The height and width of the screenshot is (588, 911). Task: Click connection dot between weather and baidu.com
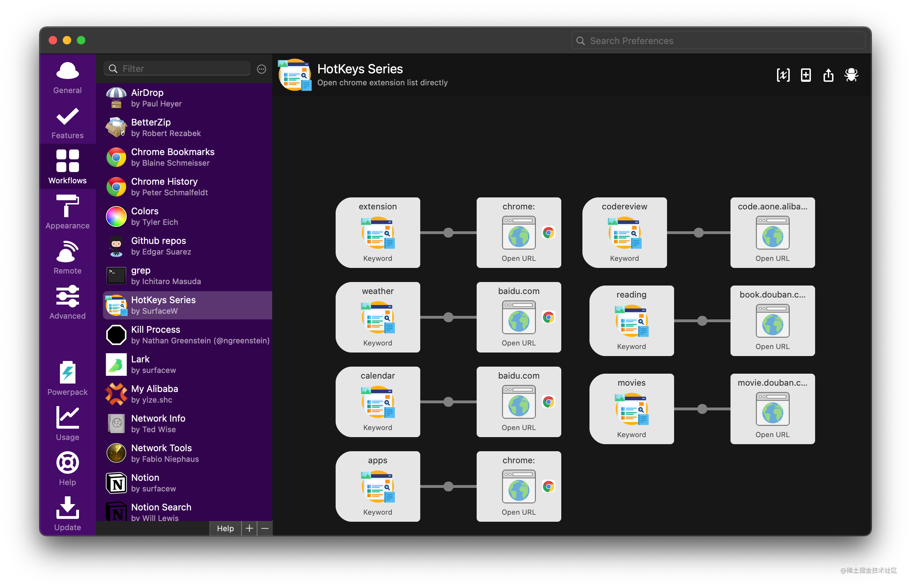[x=448, y=317]
